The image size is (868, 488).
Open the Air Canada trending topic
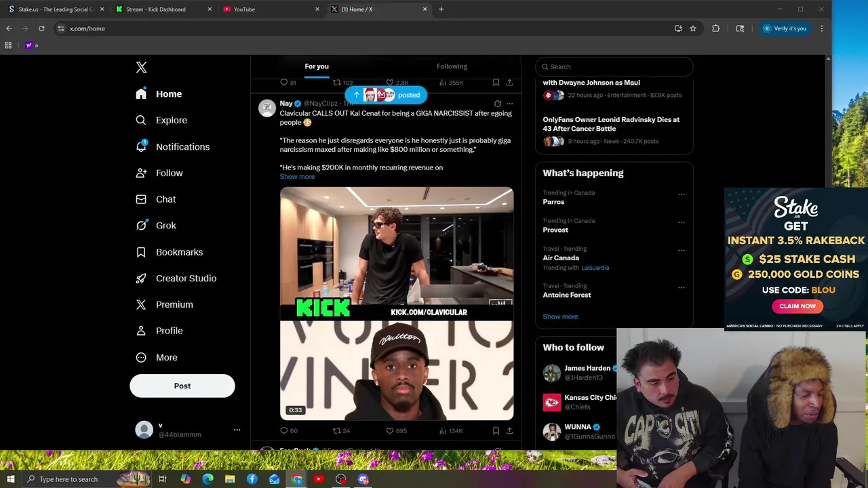pyautogui.click(x=561, y=258)
